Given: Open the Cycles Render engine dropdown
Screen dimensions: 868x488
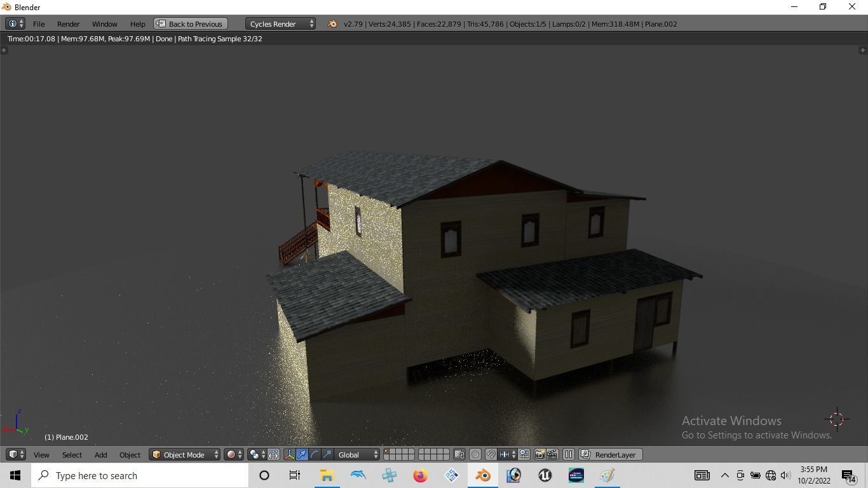Looking at the screenshot, I should [281, 24].
